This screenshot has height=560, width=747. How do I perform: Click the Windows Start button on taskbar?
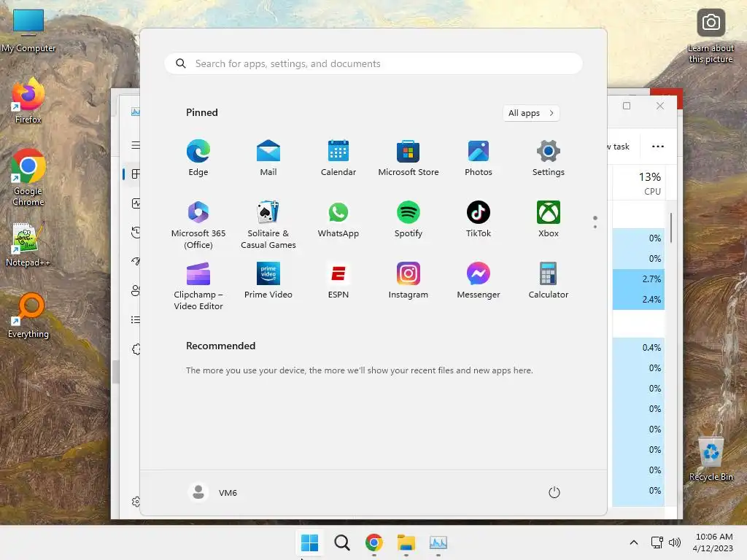click(x=309, y=542)
